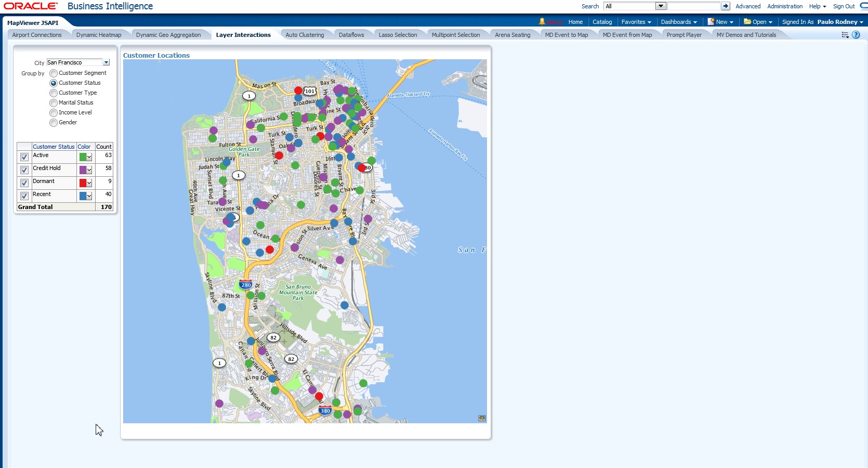Toggle the map overview icon in the corner

point(482,418)
